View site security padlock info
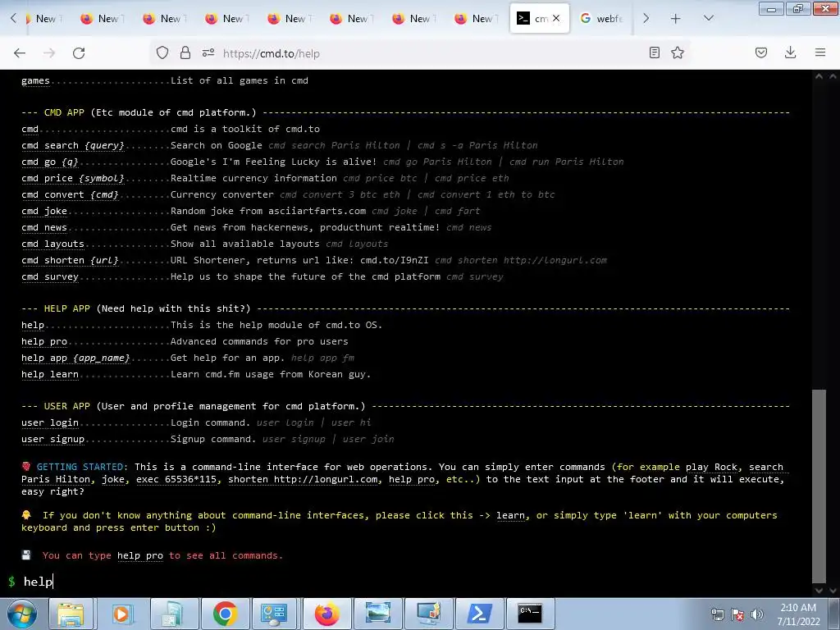 (x=185, y=52)
